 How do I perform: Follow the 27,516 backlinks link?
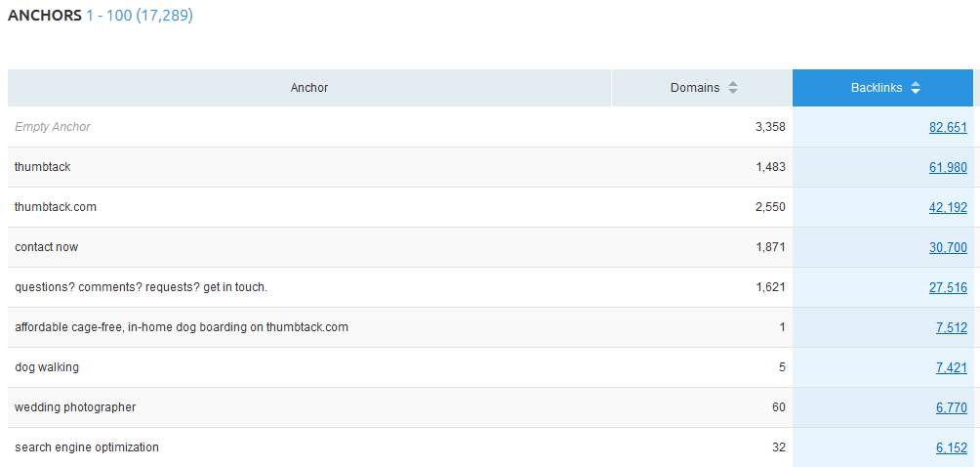coord(947,287)
